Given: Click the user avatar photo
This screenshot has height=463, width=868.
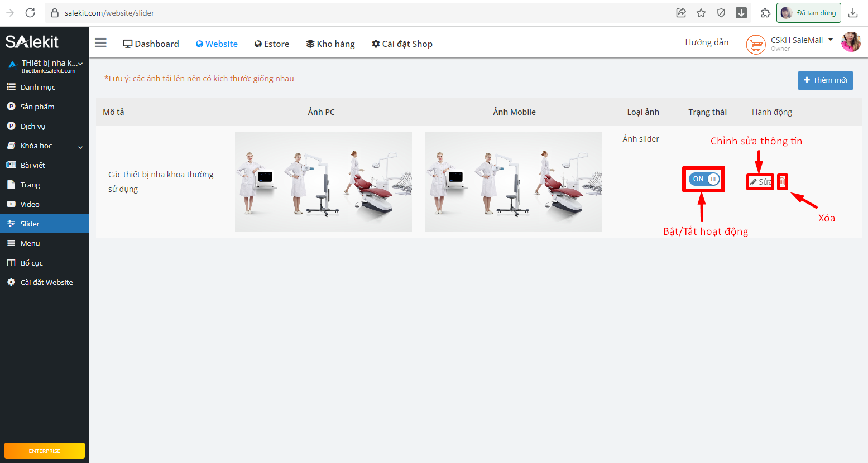Looking at the screenshot, I should (x=851, y=42).
